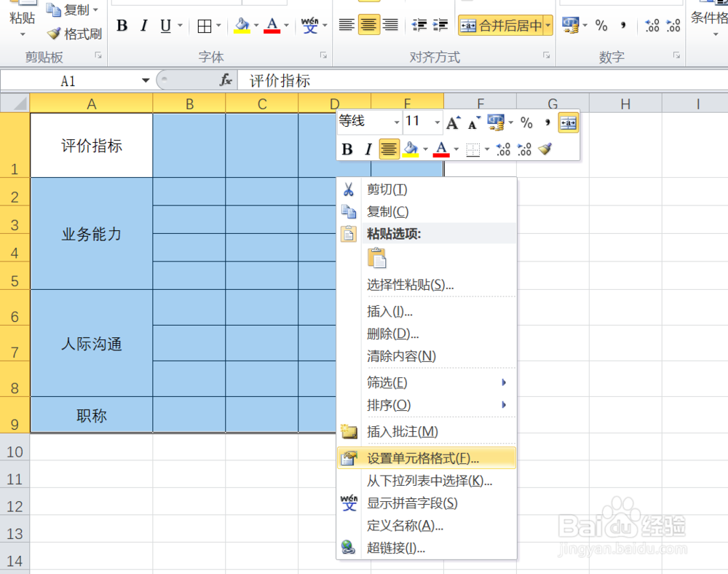Choose 剪切(T) from the context menu

[426, 189]
